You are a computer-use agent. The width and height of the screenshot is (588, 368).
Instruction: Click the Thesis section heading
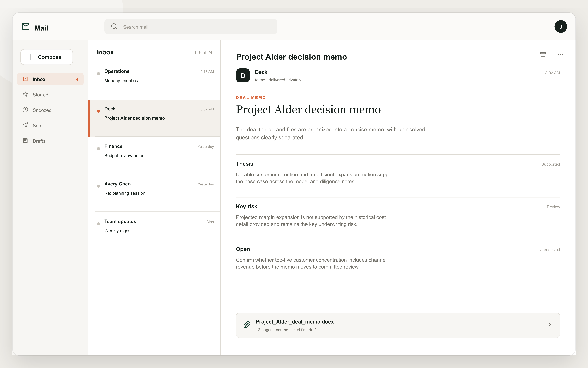[244, 164]
